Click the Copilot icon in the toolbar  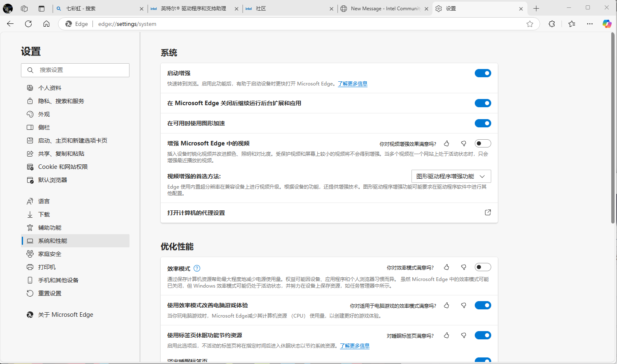pos(607,24)
